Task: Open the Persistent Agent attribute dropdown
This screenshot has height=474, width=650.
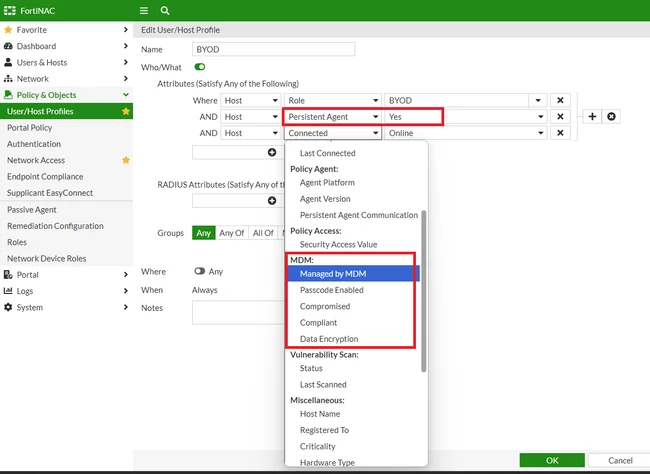Action: (332, 117)
